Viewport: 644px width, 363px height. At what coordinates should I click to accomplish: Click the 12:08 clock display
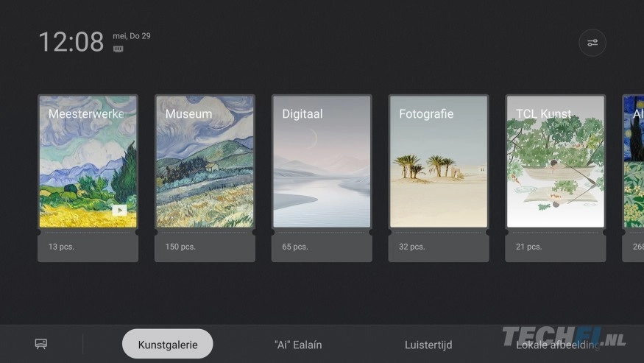click(x=71, y=42)
